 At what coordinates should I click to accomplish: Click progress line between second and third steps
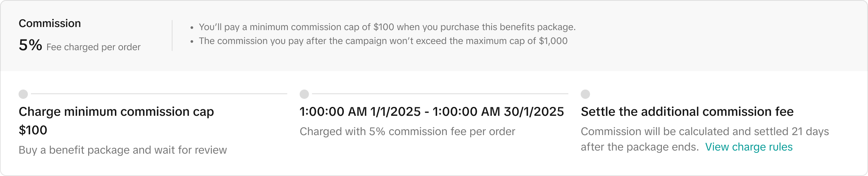pyautogui.click(x=440, y=94)
